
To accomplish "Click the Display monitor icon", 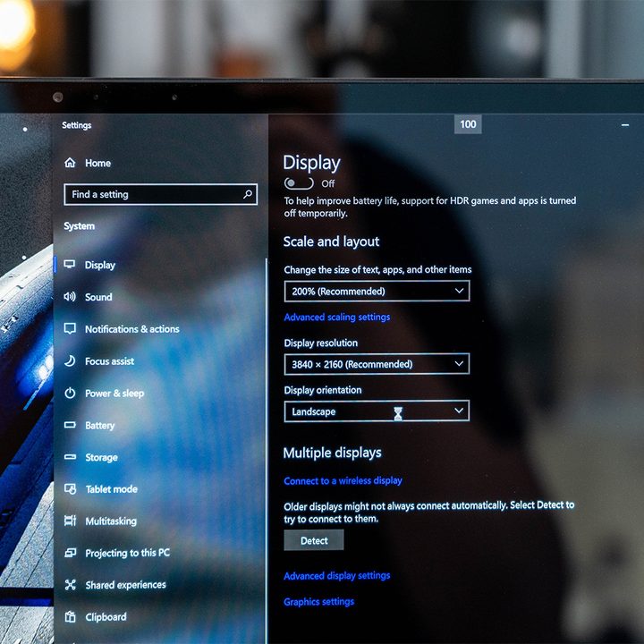I will [x=70, y=264].
